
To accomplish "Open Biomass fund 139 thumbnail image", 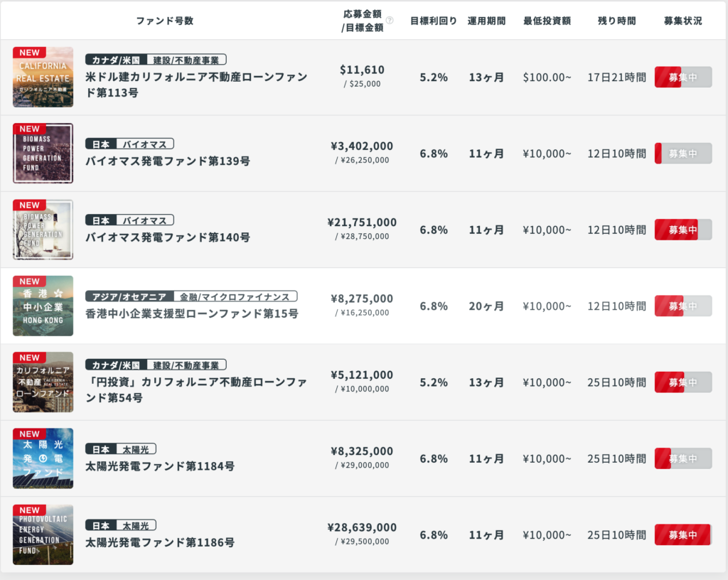I will click(x=43, y=154).
